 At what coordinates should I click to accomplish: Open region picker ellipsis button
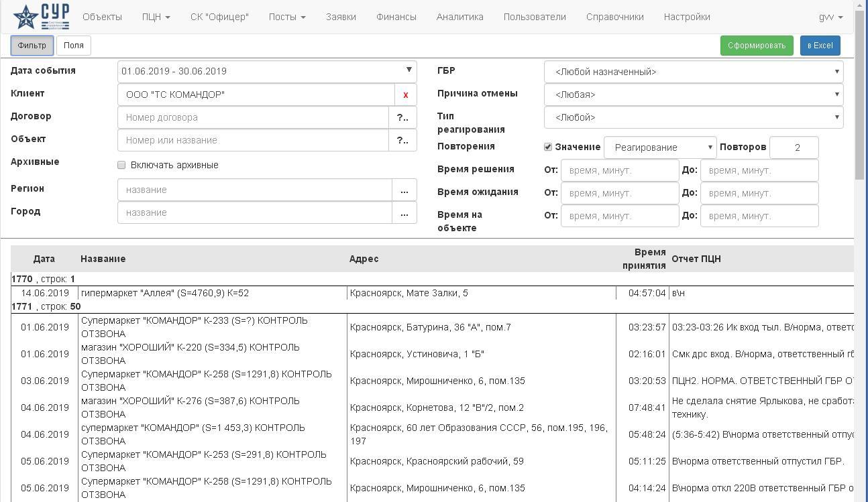[x=404, y=190]
